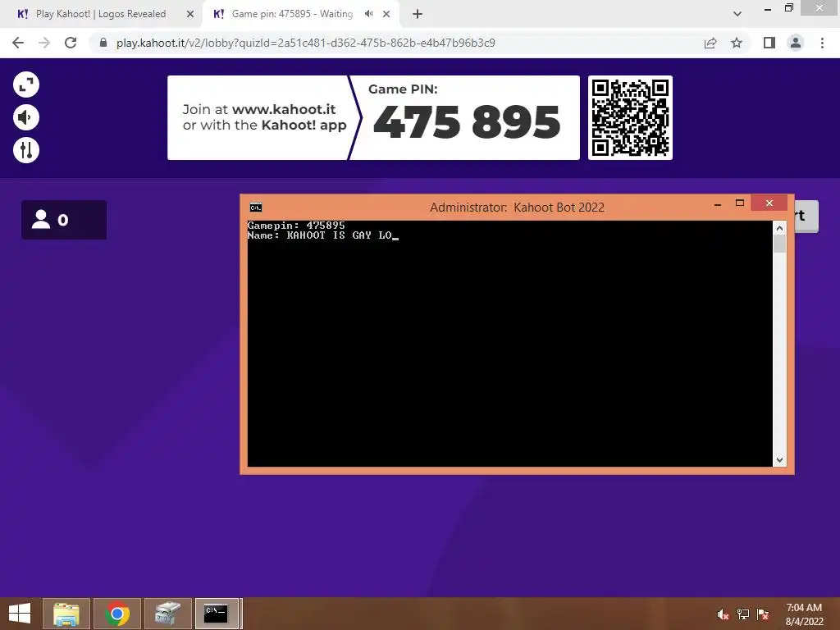Go back in Chrome
840x630 pixels.
(x=18, y=43)
